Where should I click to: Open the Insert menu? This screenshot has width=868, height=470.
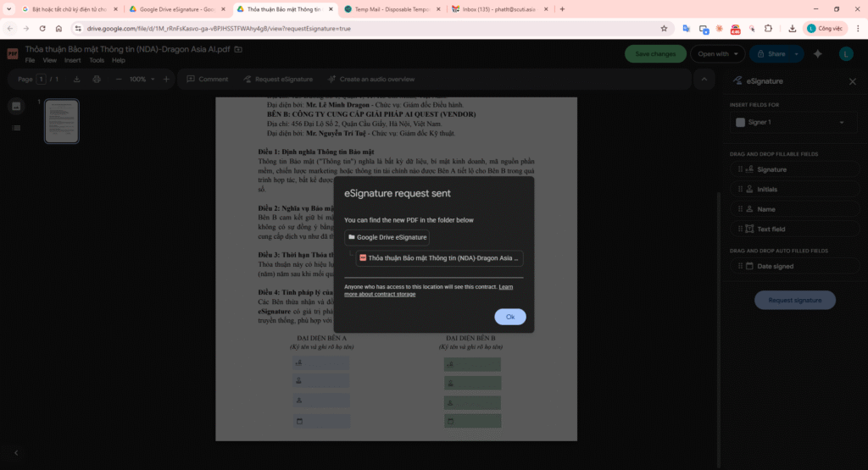tap(72, 61)
